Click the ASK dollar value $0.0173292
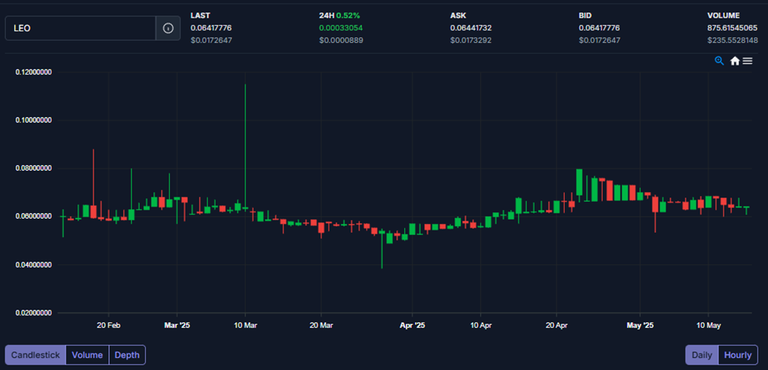 coord(471,40)
